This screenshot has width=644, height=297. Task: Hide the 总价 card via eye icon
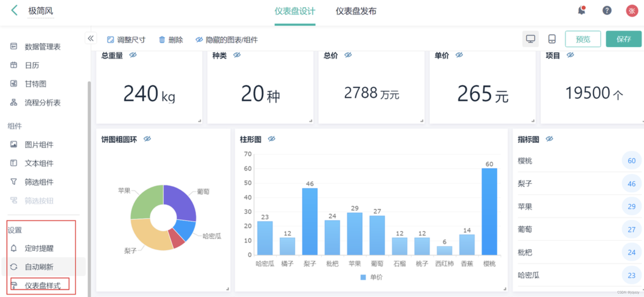click(348, 55)
